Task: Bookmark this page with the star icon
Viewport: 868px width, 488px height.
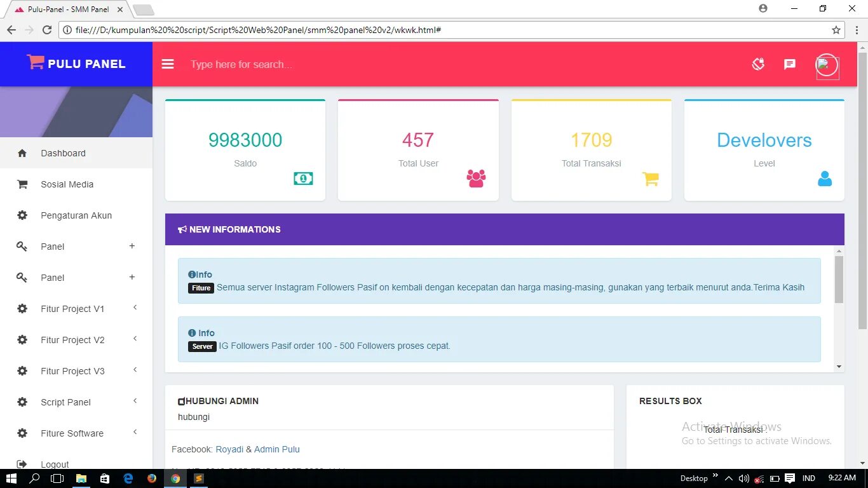Action: pyautogui.click(x=836, y=30)
